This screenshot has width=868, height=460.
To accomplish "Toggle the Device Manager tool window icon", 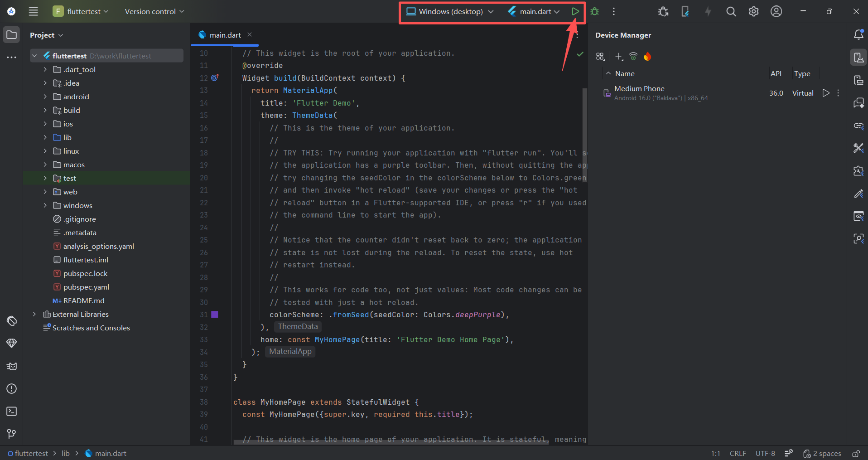I will [858, 57].
